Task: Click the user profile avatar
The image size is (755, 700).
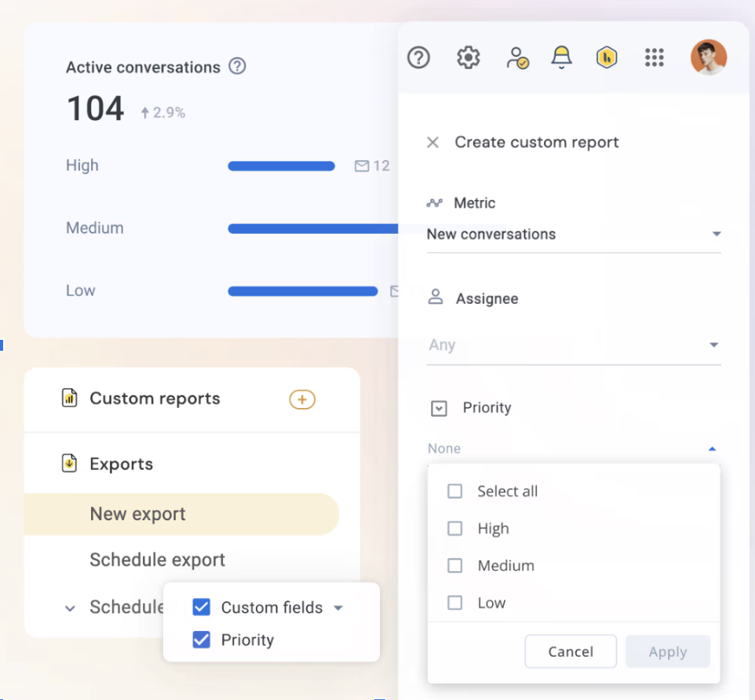Action: pyautogui.click(x=708, y=57)
